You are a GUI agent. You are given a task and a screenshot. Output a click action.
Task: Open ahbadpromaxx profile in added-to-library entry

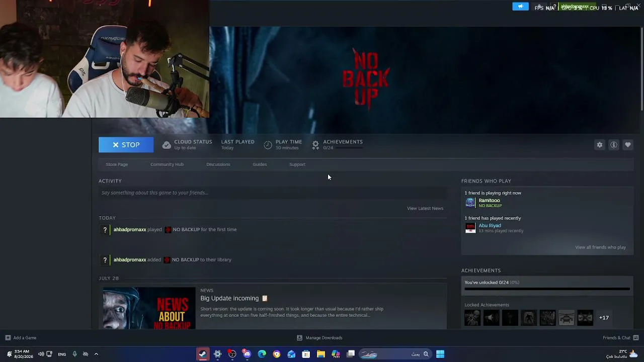[x=130, y=260]
